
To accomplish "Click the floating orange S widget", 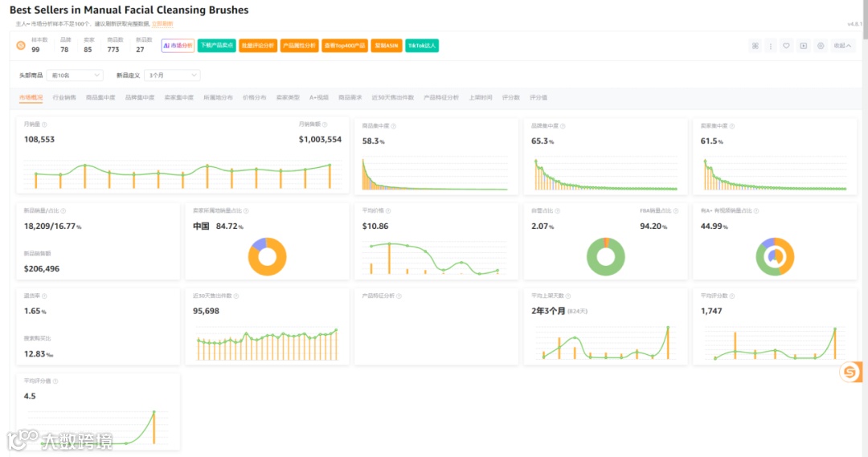I will click(x=850, y=372).
